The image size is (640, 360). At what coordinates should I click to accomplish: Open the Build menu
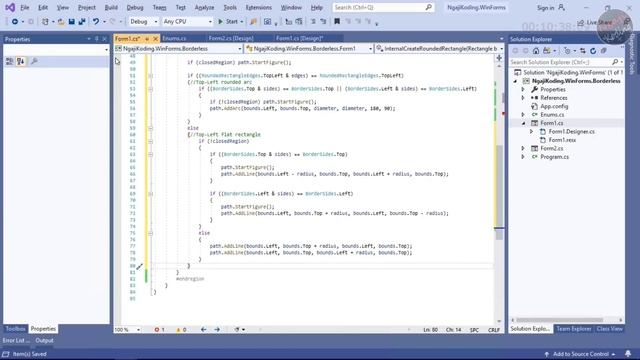click(111, 7)
